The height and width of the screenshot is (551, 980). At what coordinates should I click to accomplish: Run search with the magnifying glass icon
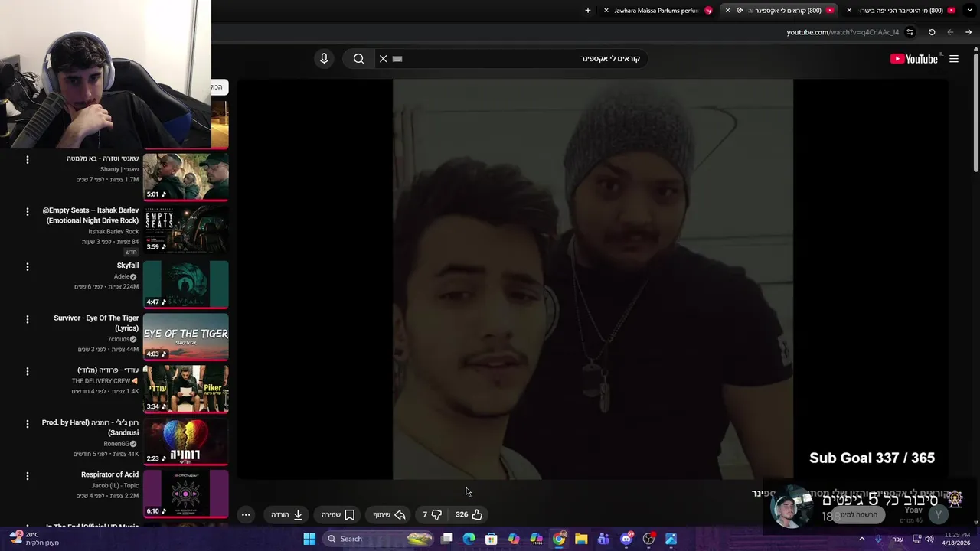pos(358,59)
